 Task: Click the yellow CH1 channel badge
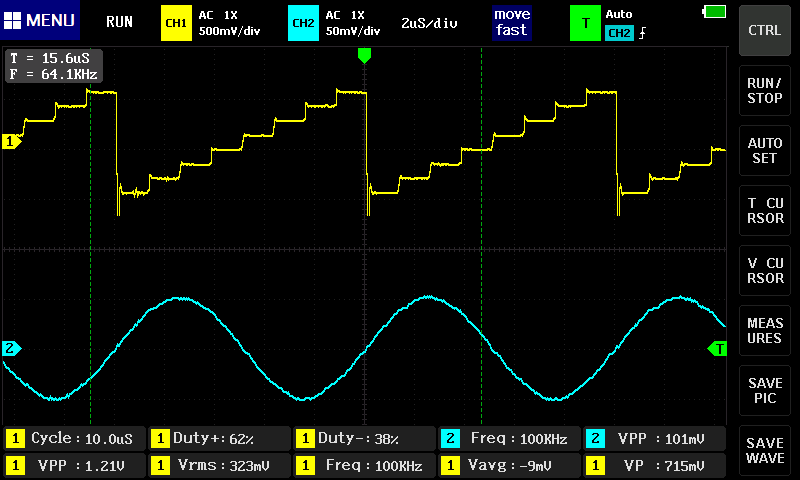176,22
